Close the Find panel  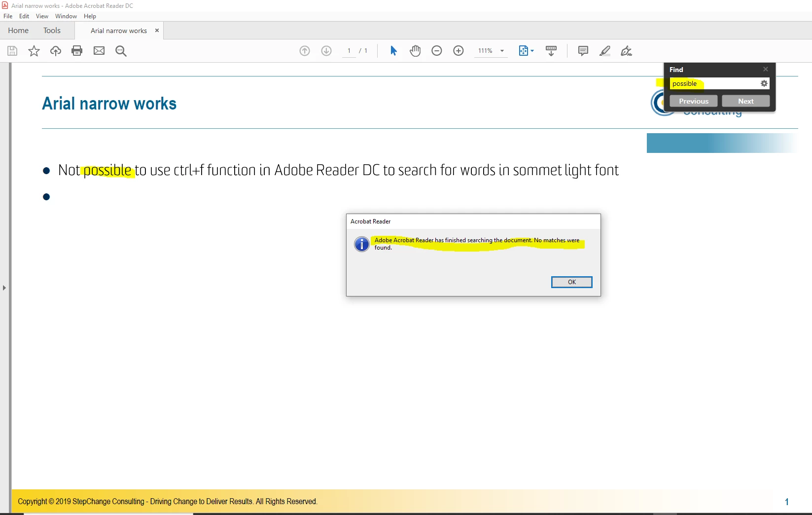766,70
